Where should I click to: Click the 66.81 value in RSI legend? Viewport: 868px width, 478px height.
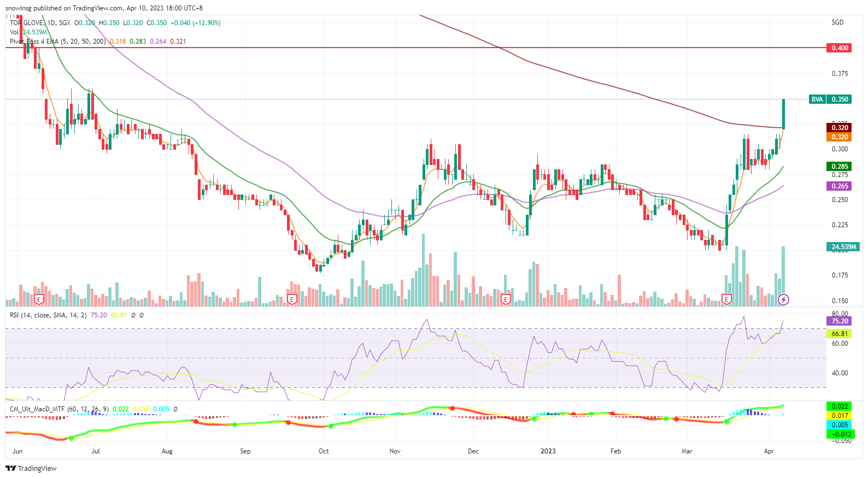point(119,315)
